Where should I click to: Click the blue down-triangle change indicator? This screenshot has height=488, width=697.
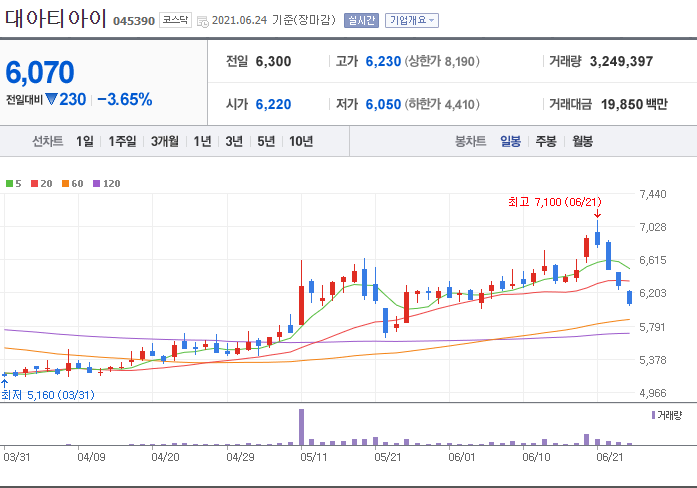(52, 99)
